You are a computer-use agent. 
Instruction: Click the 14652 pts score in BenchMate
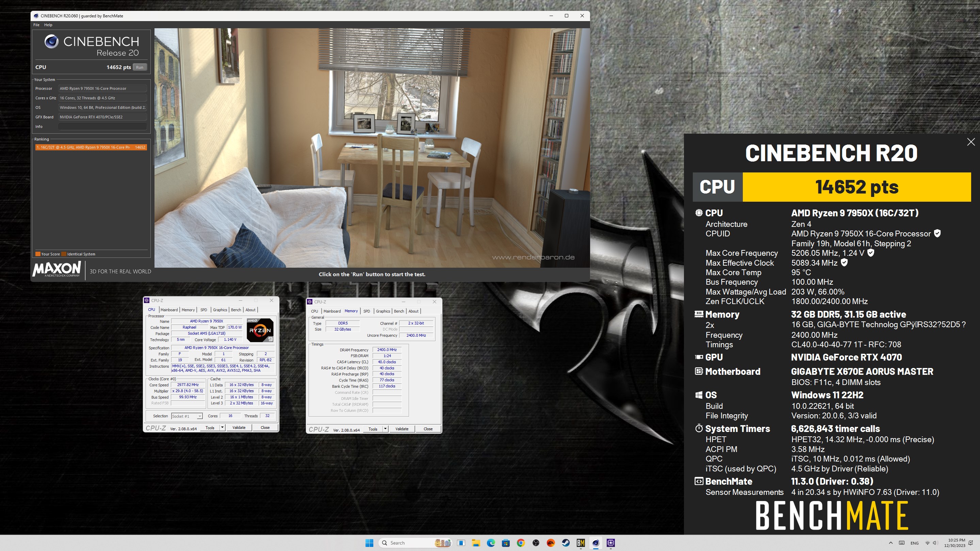click(x=856, y=187)
